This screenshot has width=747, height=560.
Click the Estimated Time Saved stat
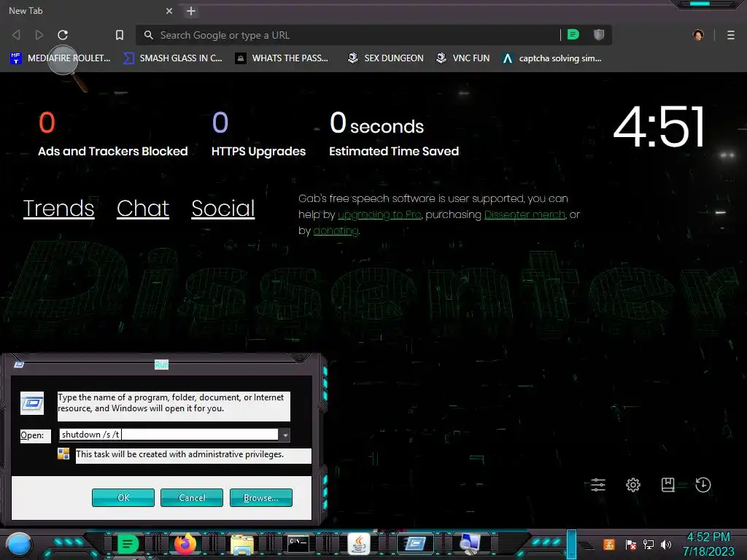[x=394, y=134]
